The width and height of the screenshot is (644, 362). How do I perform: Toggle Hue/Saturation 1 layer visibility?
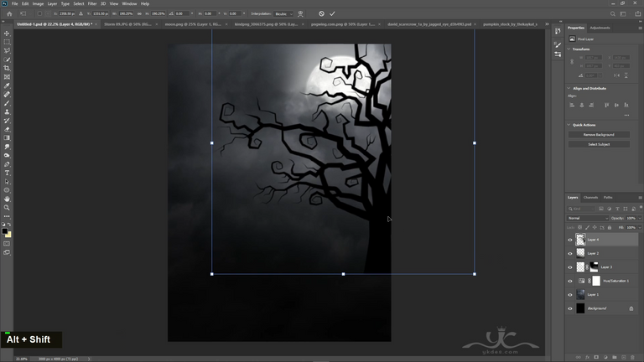pos(570,282)
